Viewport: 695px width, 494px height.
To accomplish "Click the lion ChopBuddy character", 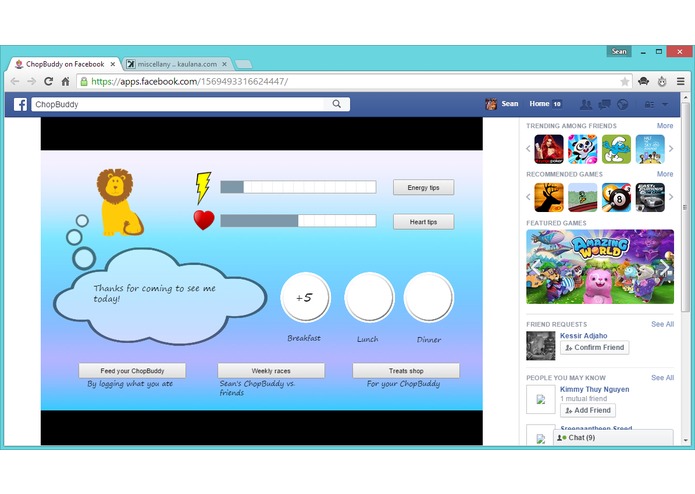I will coord(120,202).
